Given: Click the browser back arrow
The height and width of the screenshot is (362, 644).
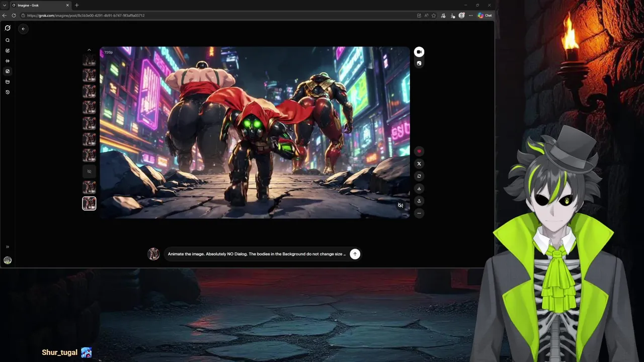Looking at the screenshot, I should pyautogui.click(x=5, y=16).
